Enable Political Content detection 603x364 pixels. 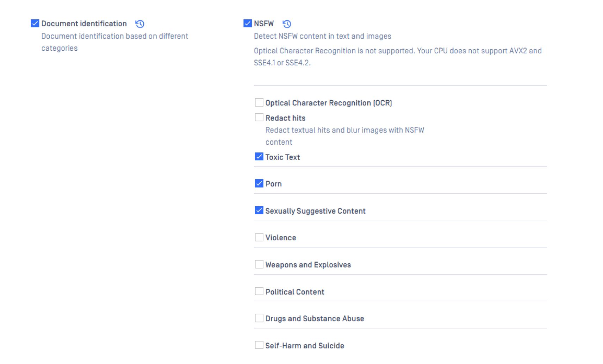(259, 291)
